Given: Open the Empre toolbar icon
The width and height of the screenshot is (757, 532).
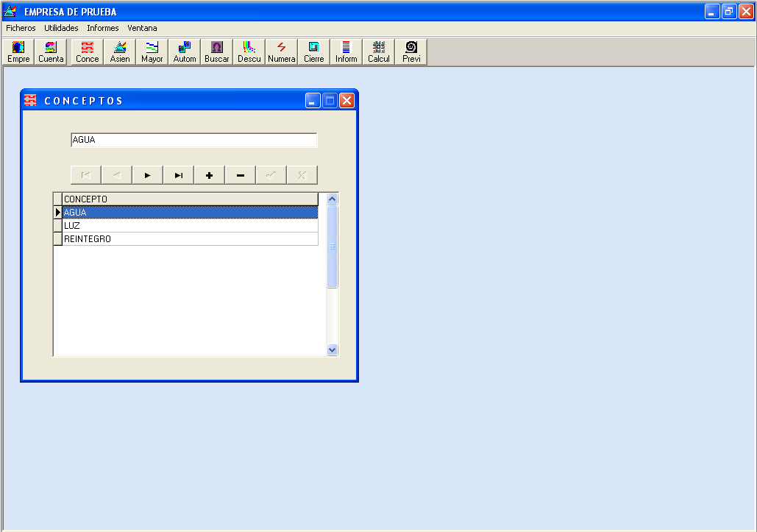Looking at the screenshot, I should 18,52.
